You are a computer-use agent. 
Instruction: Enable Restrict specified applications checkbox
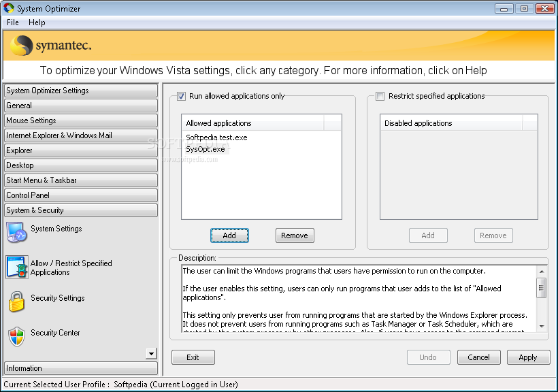[380, 96]
